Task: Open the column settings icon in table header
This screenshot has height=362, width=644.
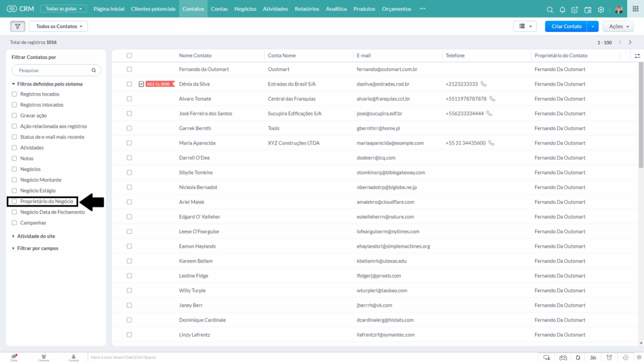Action: click(x=638, y=56)
